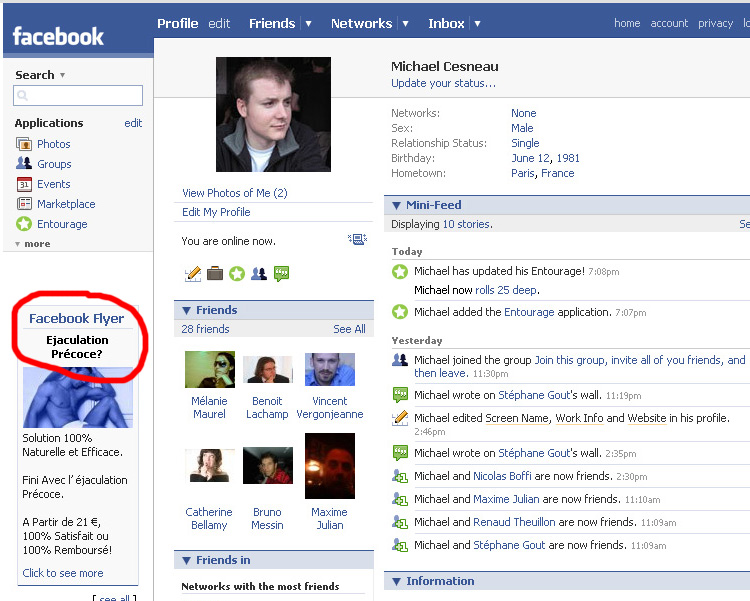Click the green wall quote icon in icon row
Viewport: 750px width, 601px height.
pos(281,274)
